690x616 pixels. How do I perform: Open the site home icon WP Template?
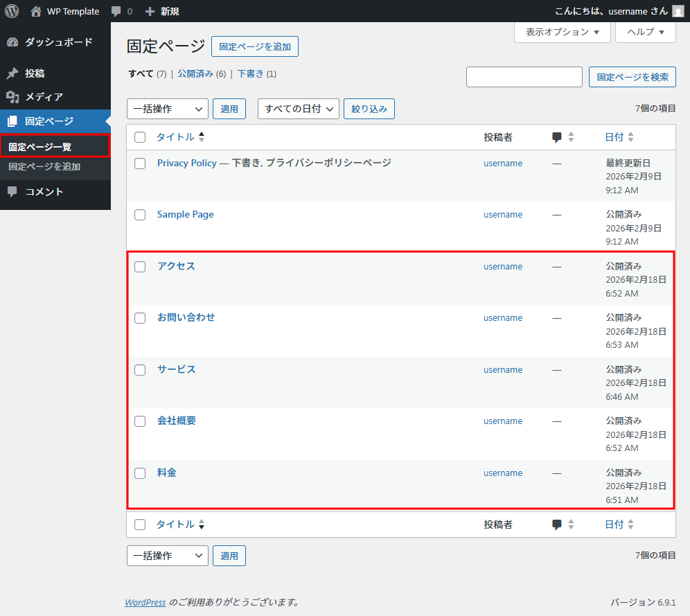coord(36,11)
